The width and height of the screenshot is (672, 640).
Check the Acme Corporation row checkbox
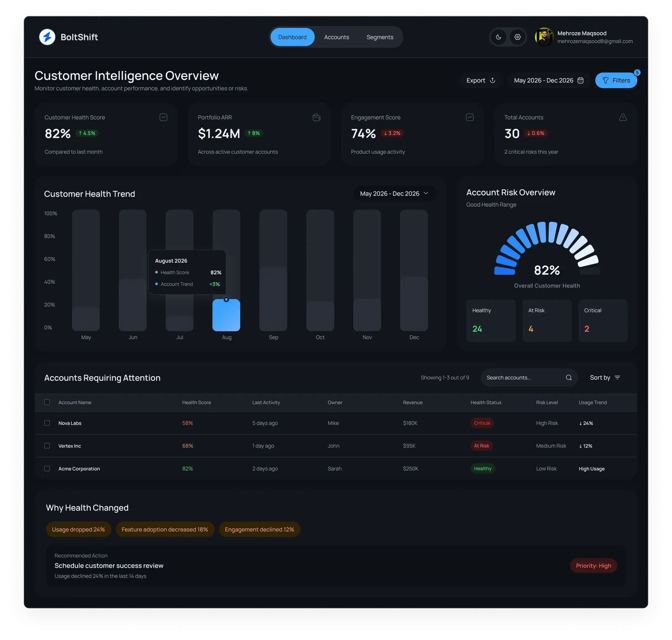[x=47, y=468]
